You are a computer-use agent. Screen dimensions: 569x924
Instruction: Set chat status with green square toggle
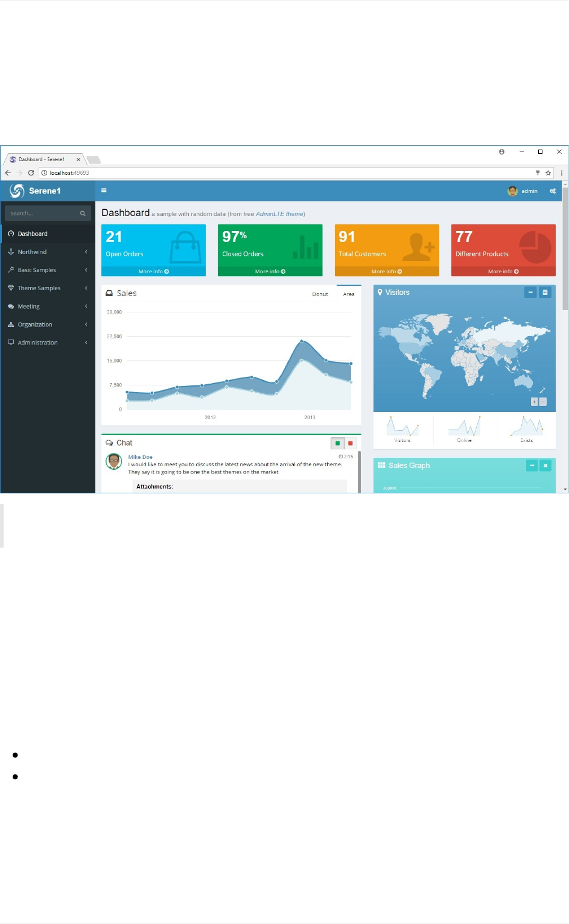tap(337, 443)
